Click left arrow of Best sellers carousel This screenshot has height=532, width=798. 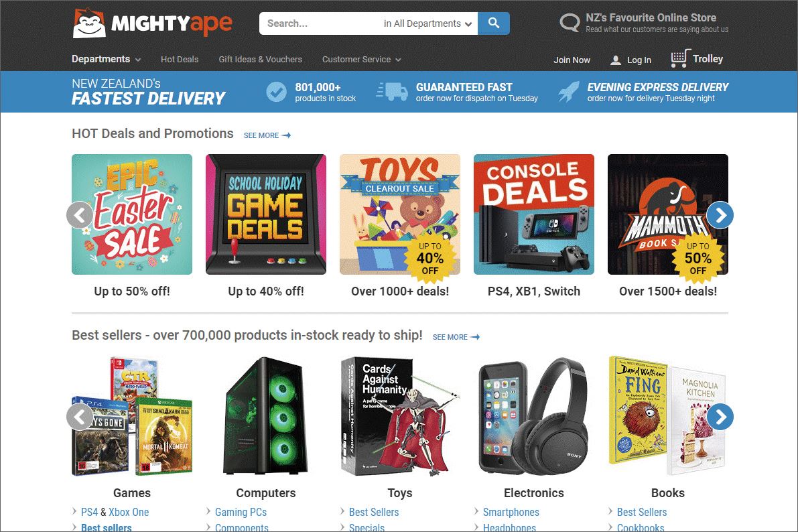80,417
